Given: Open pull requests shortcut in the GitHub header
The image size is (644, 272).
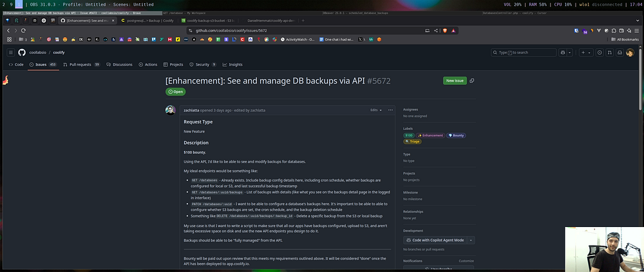Looking at the screenshot, I should click(x=609, y=53).
